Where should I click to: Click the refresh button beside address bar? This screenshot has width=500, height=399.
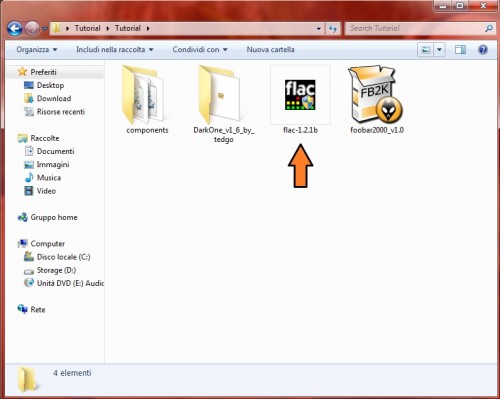click(x=333, y=29)
